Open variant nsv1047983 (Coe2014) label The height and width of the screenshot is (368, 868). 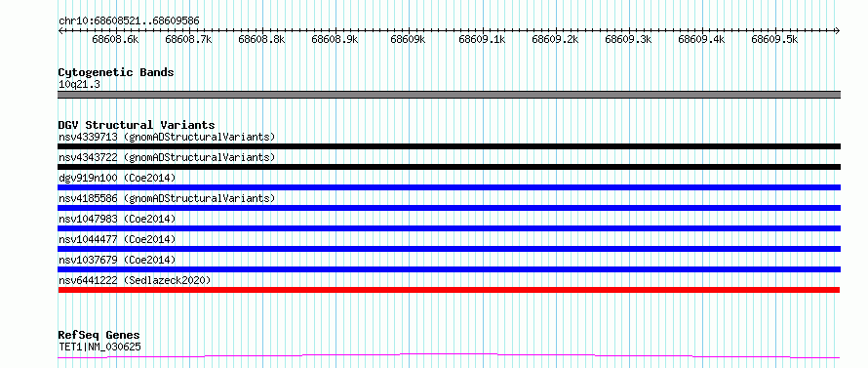117,219
